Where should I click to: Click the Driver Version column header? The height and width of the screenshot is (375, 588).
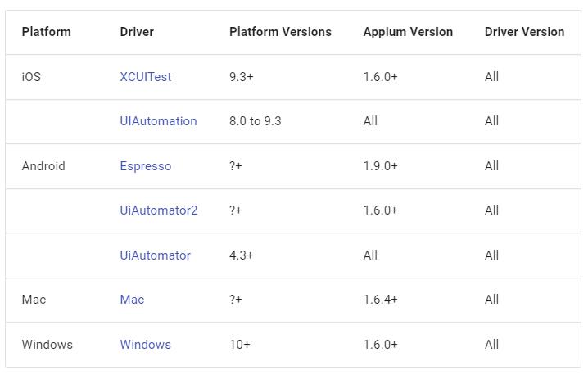coord(524,32)
